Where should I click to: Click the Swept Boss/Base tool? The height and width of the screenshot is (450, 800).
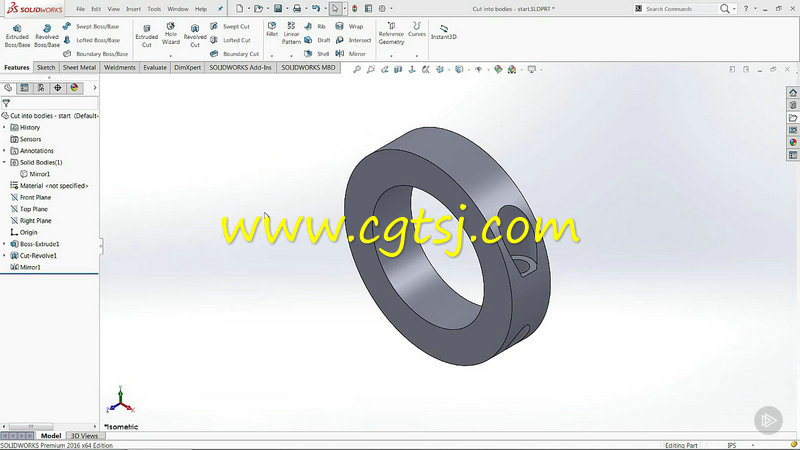(91, 26)
